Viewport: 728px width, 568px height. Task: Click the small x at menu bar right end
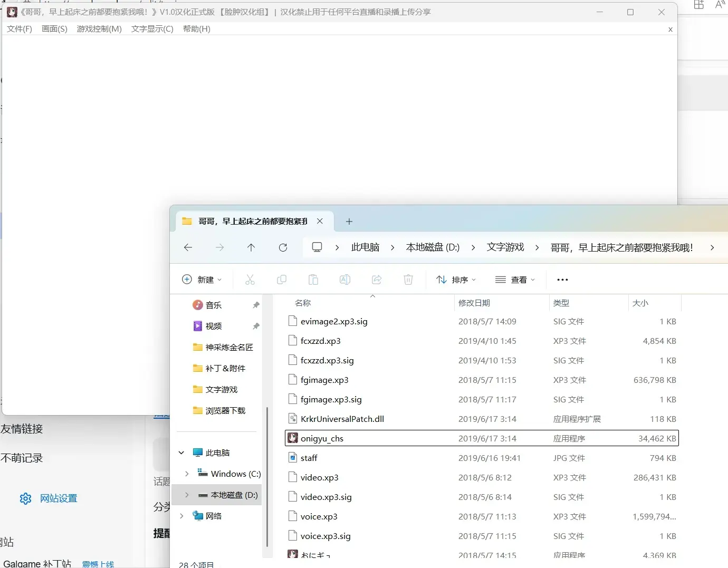[x=670, y=30]
